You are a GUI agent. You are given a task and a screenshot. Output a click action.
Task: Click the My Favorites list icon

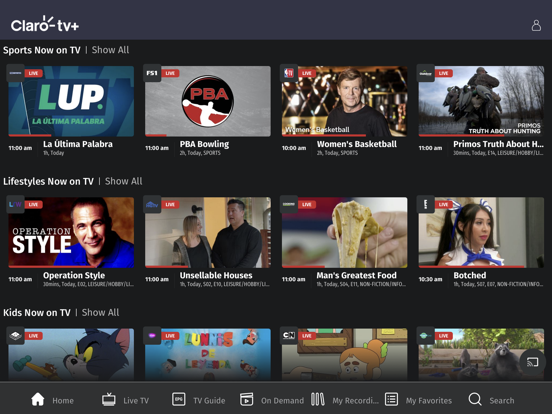[391, 399]
